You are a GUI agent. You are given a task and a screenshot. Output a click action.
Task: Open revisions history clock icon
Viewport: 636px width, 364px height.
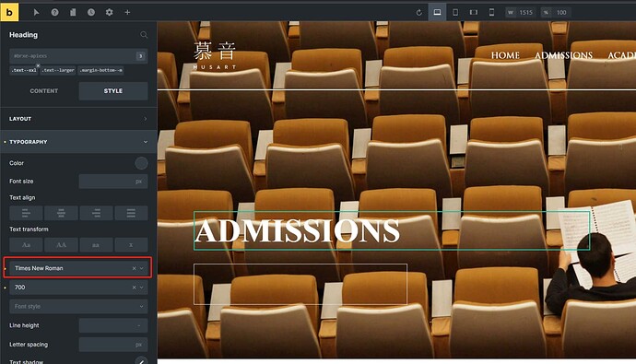91,13
